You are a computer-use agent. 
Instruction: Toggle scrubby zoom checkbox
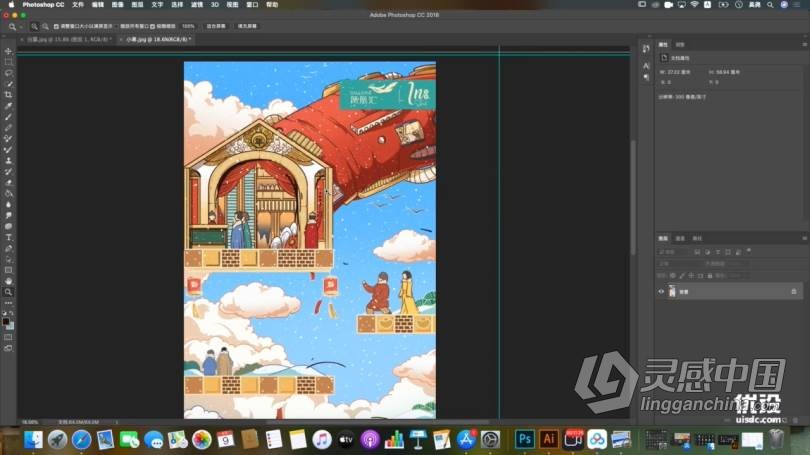[152, 26]
